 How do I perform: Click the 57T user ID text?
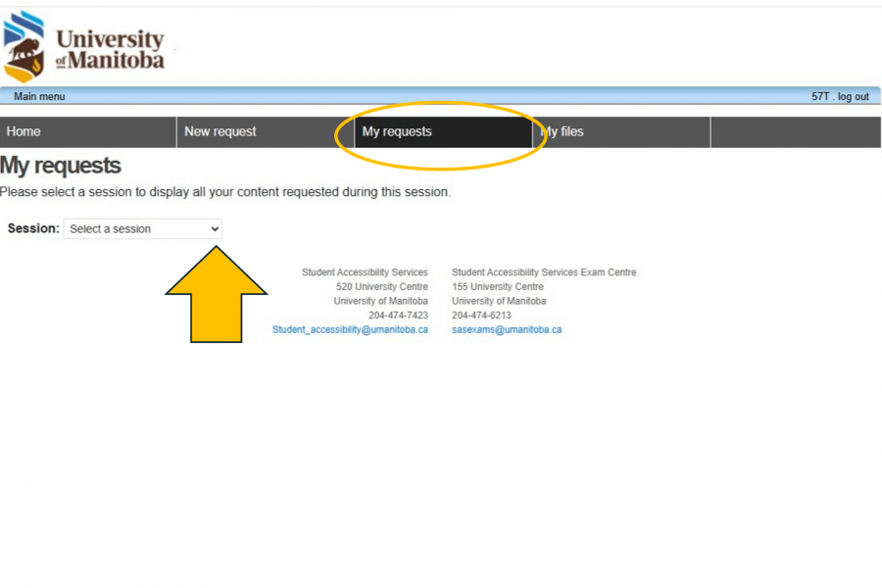(819, 96)
